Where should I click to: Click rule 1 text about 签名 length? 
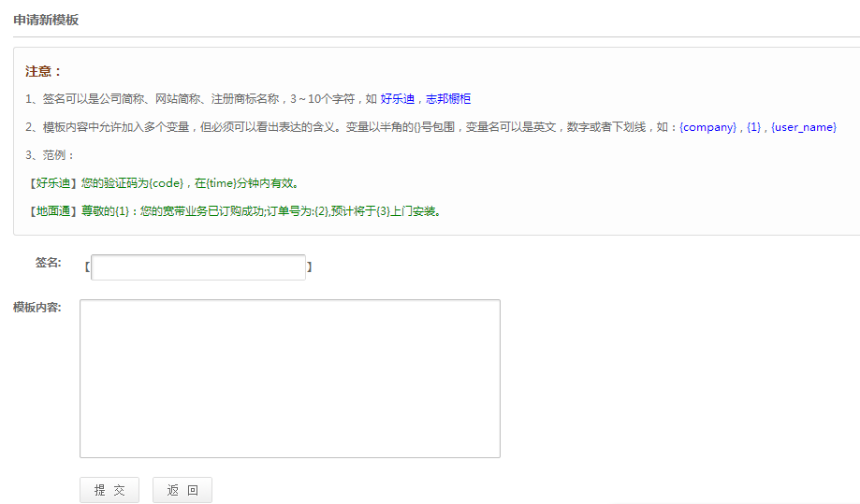pos(248,98)
